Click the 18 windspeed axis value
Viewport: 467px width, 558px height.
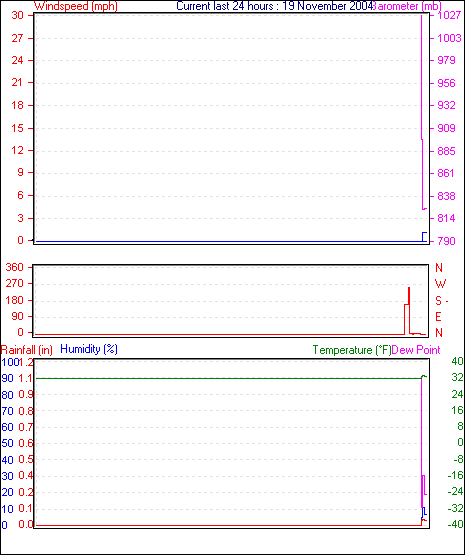click(x=17, y=105)
